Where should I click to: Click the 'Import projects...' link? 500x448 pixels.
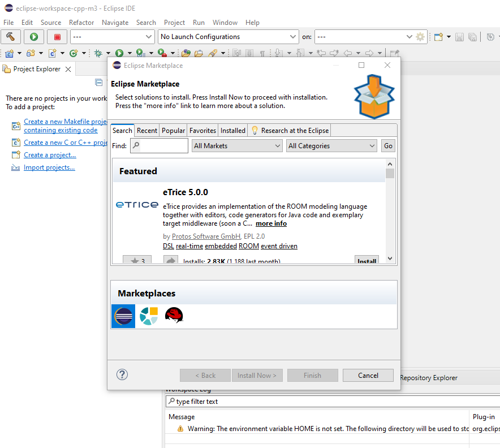(49, 167)
